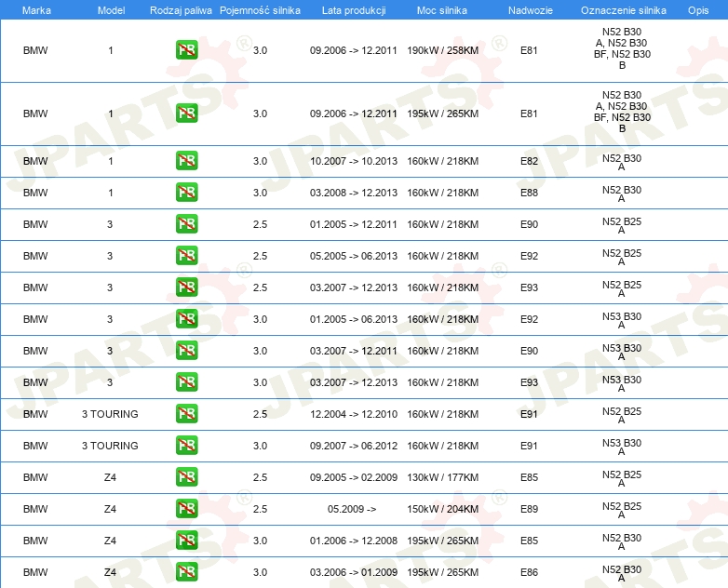Screen dimensions: 728x588
Task: Click the Opis column header
Action: coord(698,10)
